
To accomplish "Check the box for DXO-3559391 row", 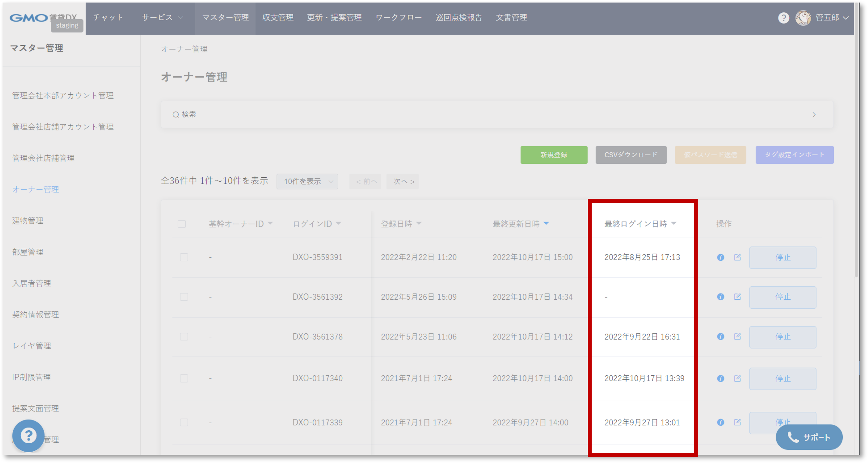I will [184, 257].
